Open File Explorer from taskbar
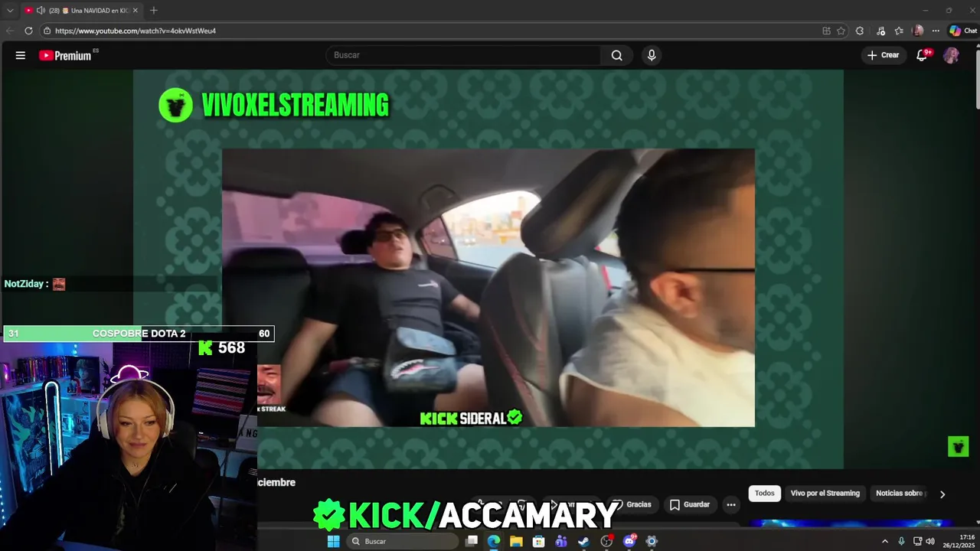 [x=516, y=541]
